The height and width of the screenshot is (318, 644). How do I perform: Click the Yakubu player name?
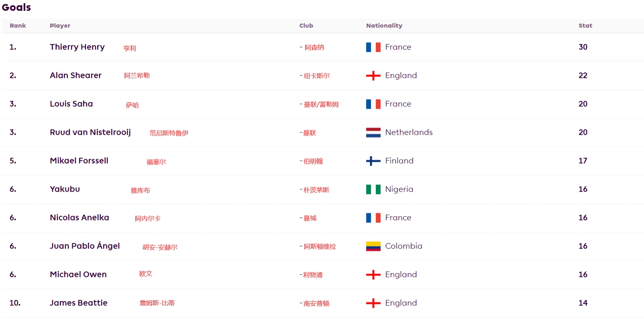pos(65,189)
